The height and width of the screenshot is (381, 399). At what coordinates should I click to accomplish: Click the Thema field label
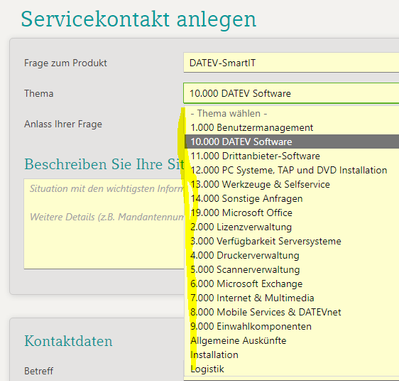point(39,93)
